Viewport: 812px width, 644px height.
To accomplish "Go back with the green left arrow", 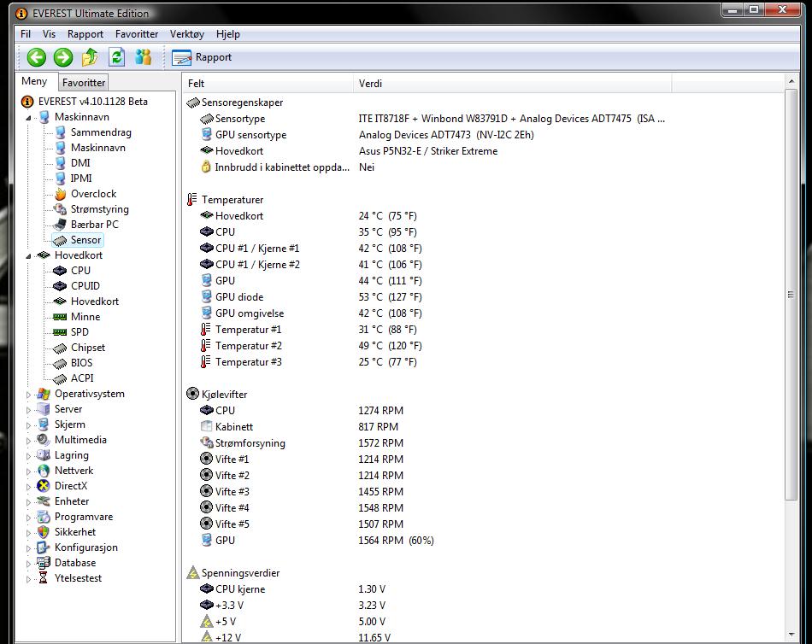I will 36,57.
